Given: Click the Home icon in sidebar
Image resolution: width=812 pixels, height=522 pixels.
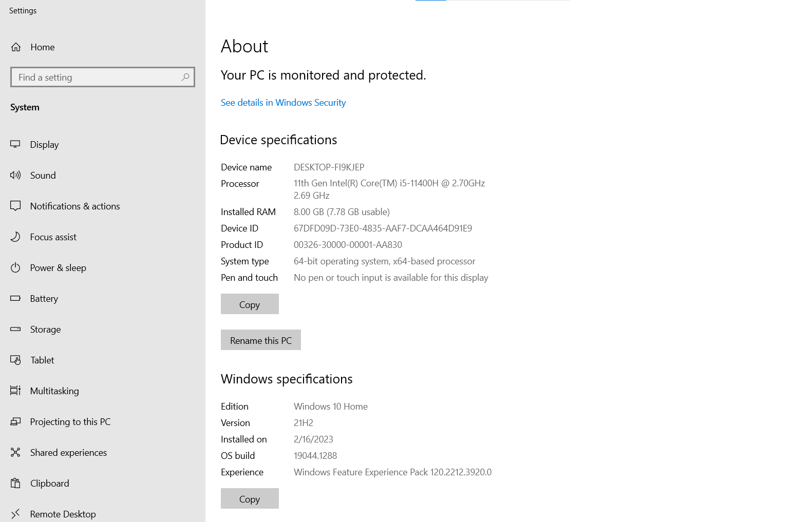Looking at the screenshot, I should [x=16, y=47].
